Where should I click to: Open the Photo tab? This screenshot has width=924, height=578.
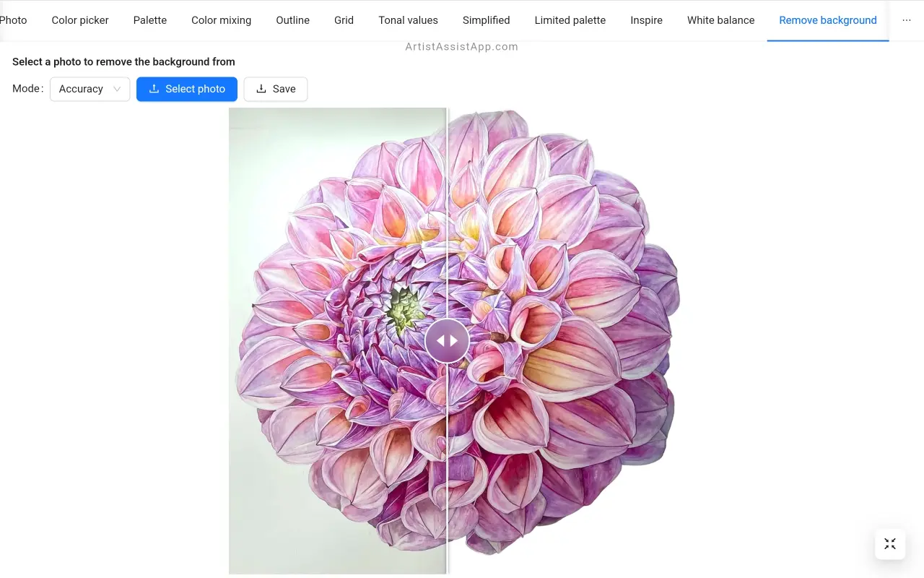[12, 20]
